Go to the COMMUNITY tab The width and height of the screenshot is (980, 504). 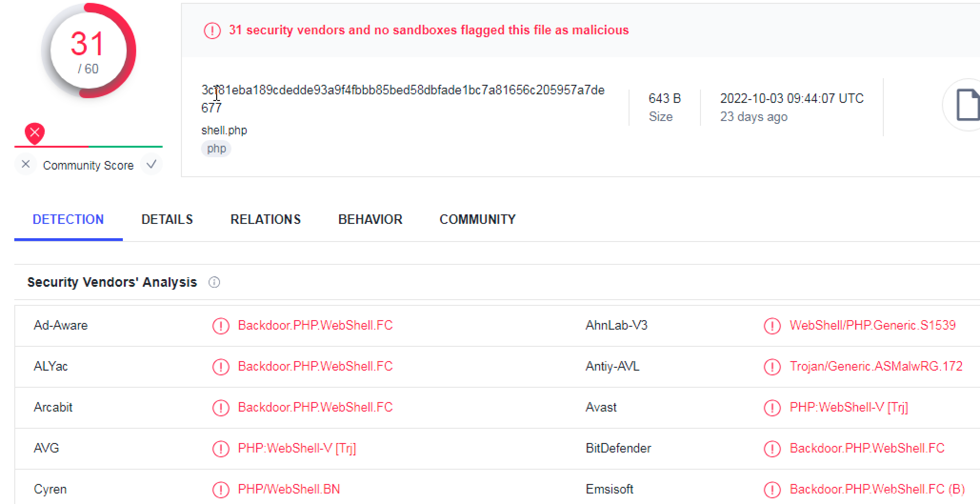(477, 220)
